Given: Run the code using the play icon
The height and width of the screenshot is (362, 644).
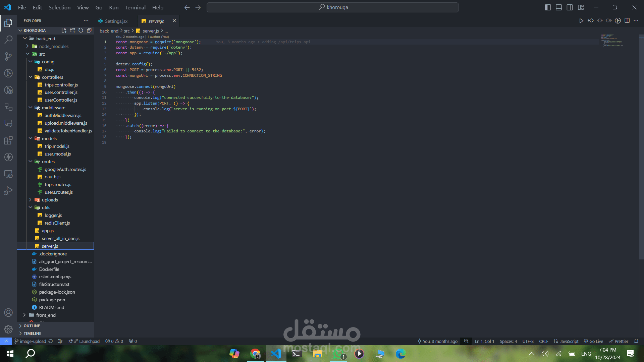Looking at the screenshot, I should 581,21.
